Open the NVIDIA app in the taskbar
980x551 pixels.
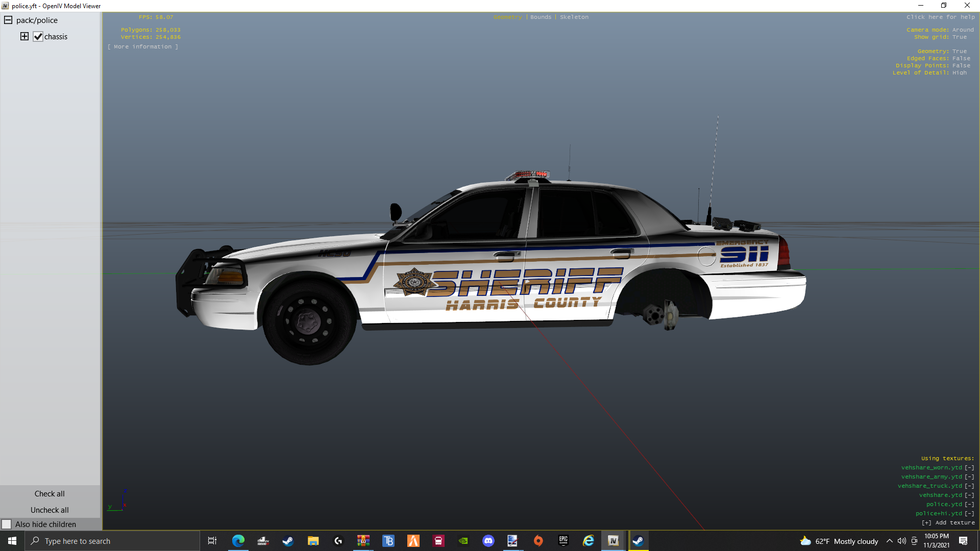click(x=463, y=541)
